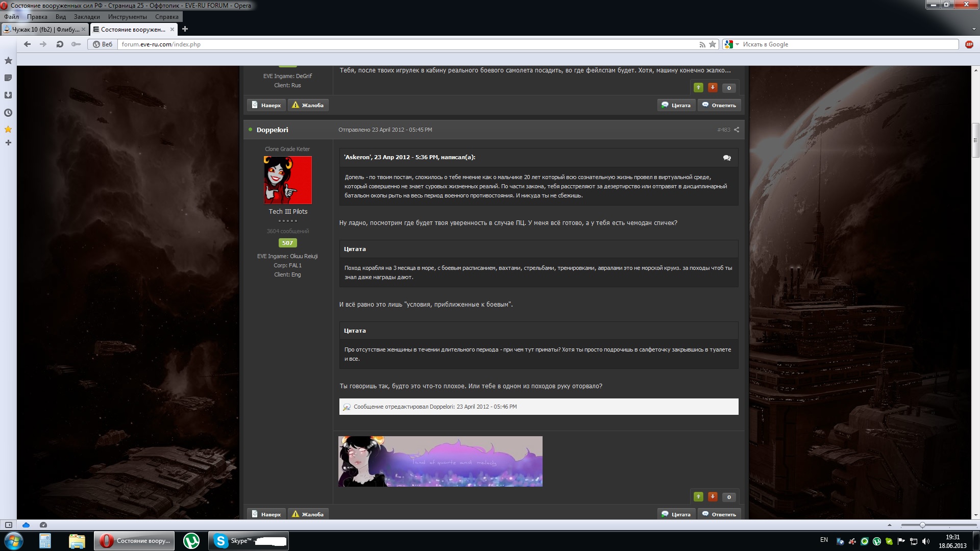The image size is (980, 551).
Task: Open Downloads panel in Opera sidebar
Action: click(x=8, y=95)
